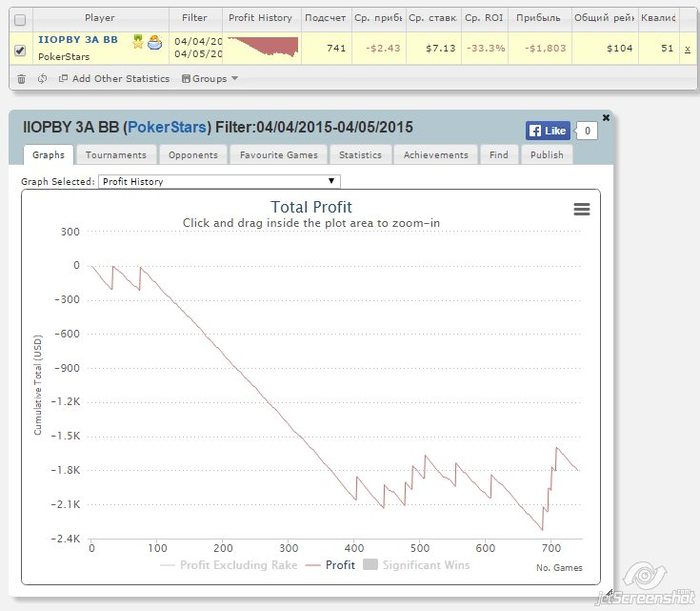The height and width of the screenshot is (611, 700).
Task: Close the player details panel
Action: point(606,118)
